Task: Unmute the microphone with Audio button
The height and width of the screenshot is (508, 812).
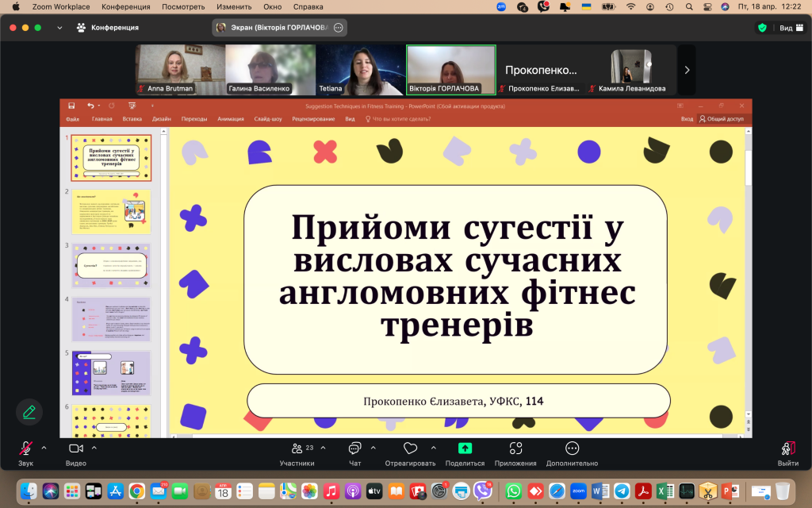Action: [x=25, y=448]
